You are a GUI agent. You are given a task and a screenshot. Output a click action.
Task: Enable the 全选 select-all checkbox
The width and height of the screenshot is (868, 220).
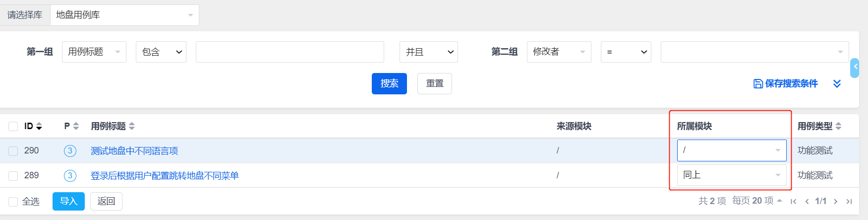point(13,202)
